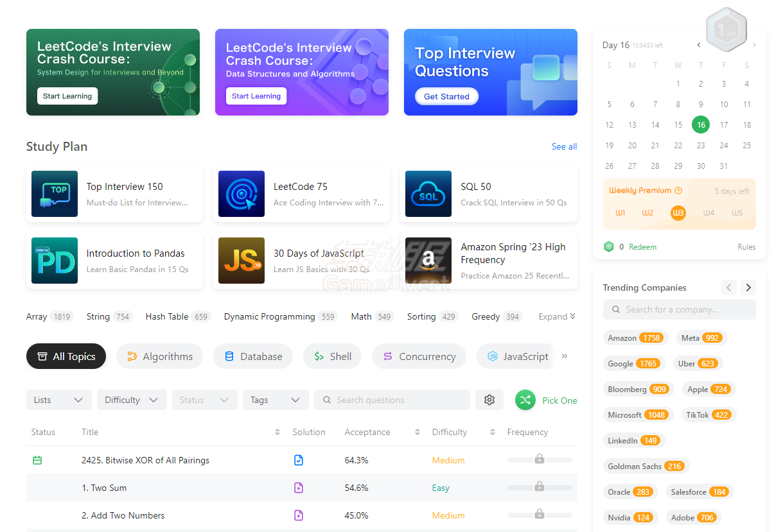Click Get Started on Top Interview Questions

[x=446, y=96]
